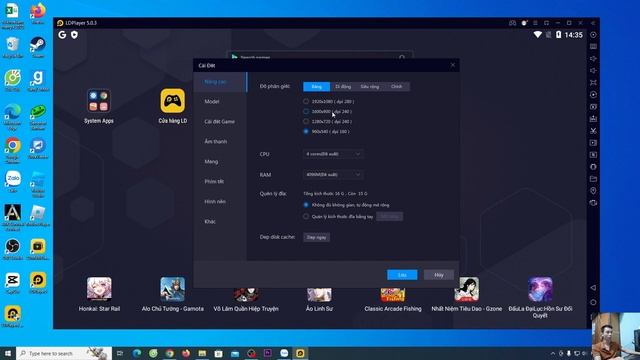Click the disabled disk expand button
The width and height of the screenshot is (640, 360).
coord(389,216)
